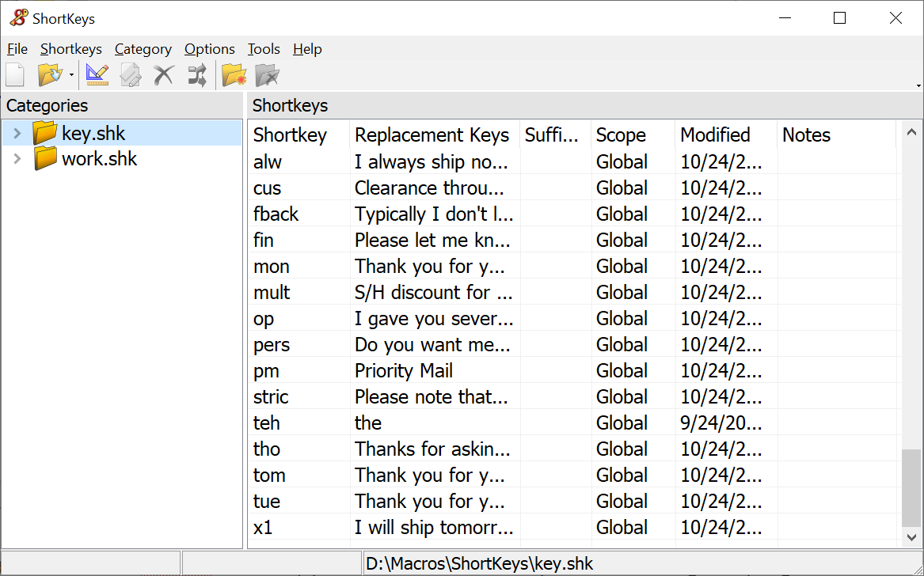
Task: Click the New Category folder icon
Action: tap(234, 75)
